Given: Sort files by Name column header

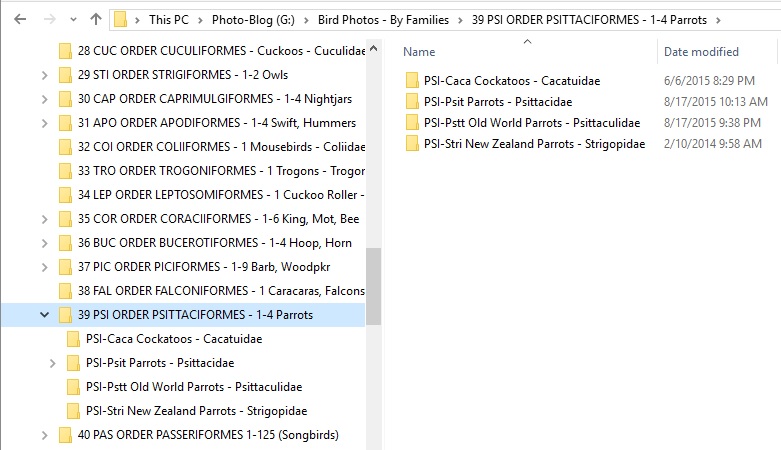Looking at the screenshot, I should click(x=419, y=52).
